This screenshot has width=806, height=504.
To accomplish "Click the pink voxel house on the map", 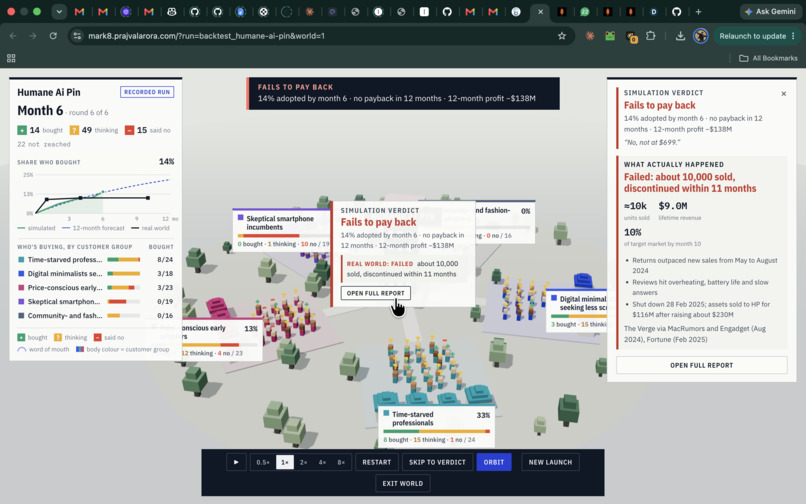I will 218,307.
